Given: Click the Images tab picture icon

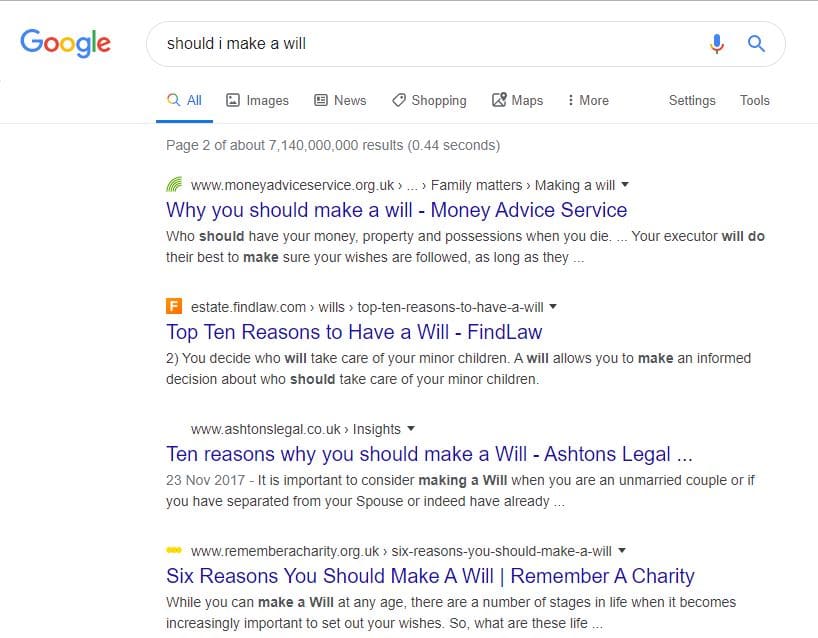Looking at the screenshot, I should (x=233, y=100).
